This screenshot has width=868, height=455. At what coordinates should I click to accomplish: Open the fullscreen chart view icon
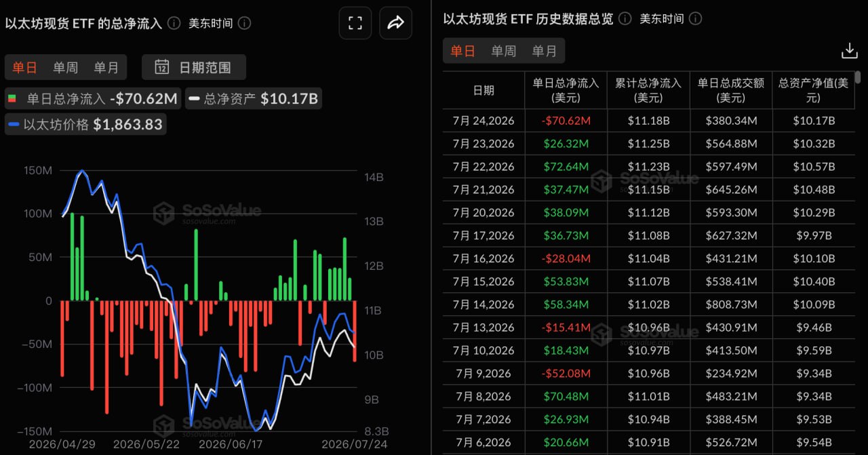click(355, 23)
